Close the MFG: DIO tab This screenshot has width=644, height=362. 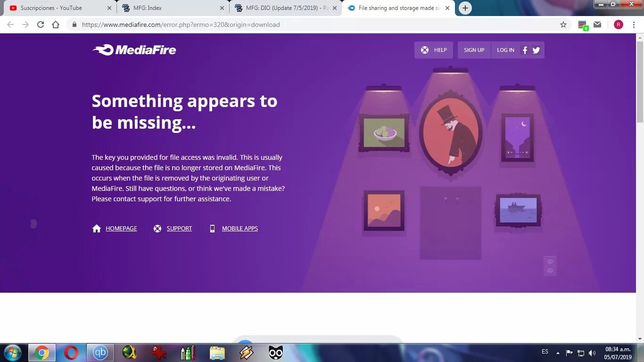pyautogui.click(x=335, y=8)
